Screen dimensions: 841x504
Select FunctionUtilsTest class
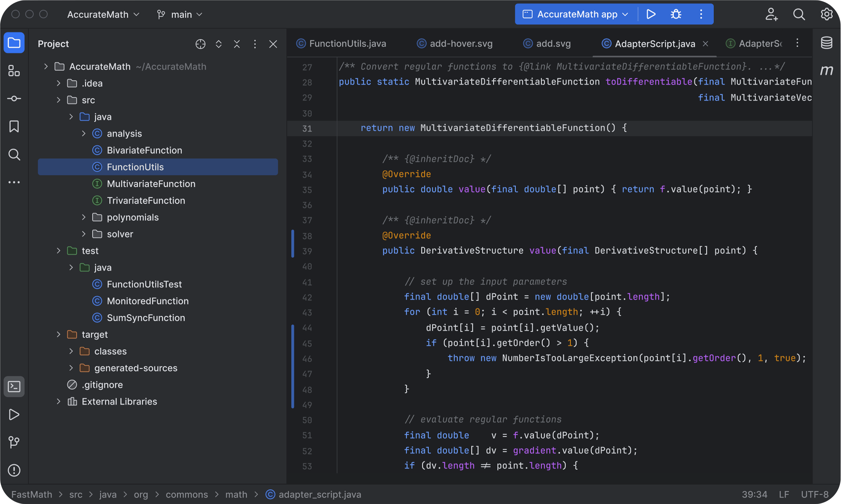pos(158,284)
